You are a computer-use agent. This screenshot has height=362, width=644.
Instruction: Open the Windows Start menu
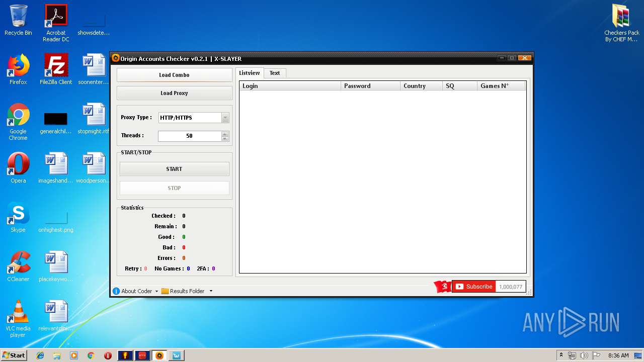coord(14,355)
